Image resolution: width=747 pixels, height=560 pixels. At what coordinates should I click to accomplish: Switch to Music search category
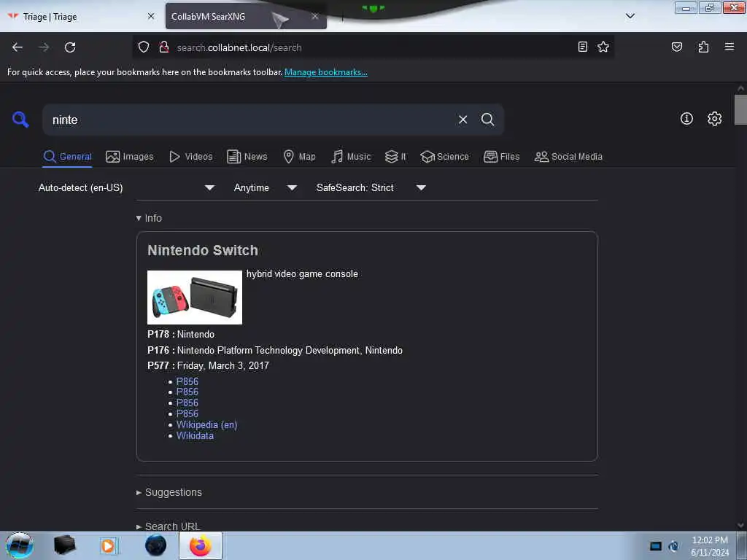351,157
